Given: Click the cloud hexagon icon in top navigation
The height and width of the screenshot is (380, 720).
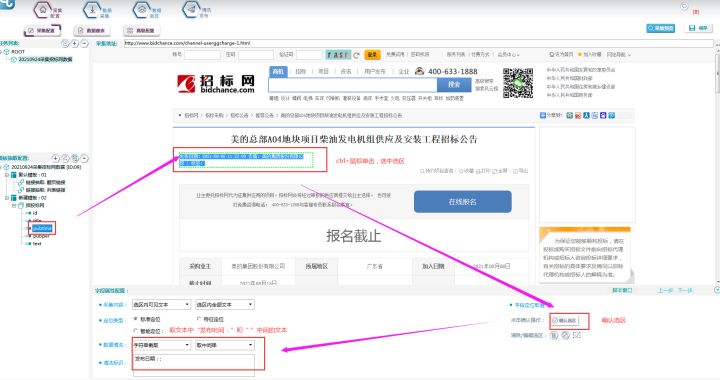Looking at the screenshot, I should point(142,10).
